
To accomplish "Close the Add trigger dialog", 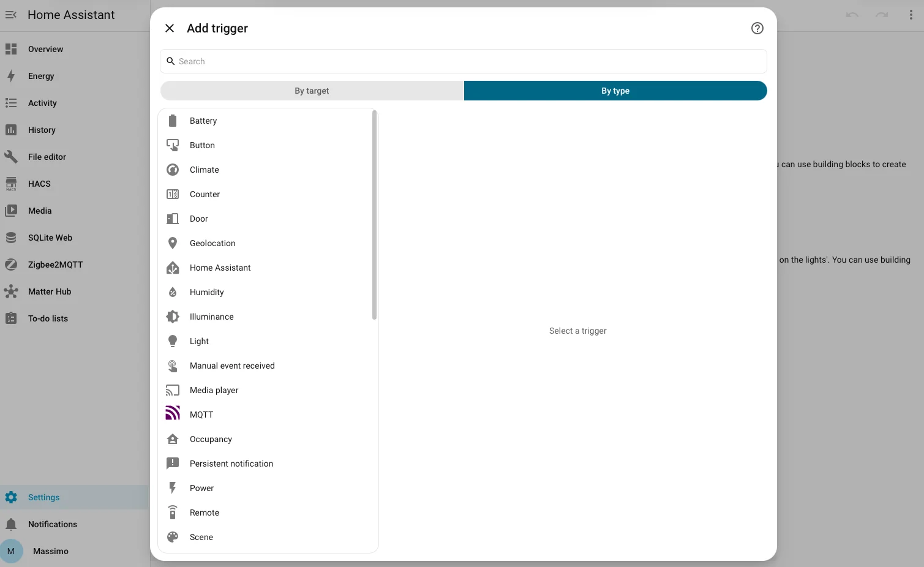I will click(x=170, y=28).
